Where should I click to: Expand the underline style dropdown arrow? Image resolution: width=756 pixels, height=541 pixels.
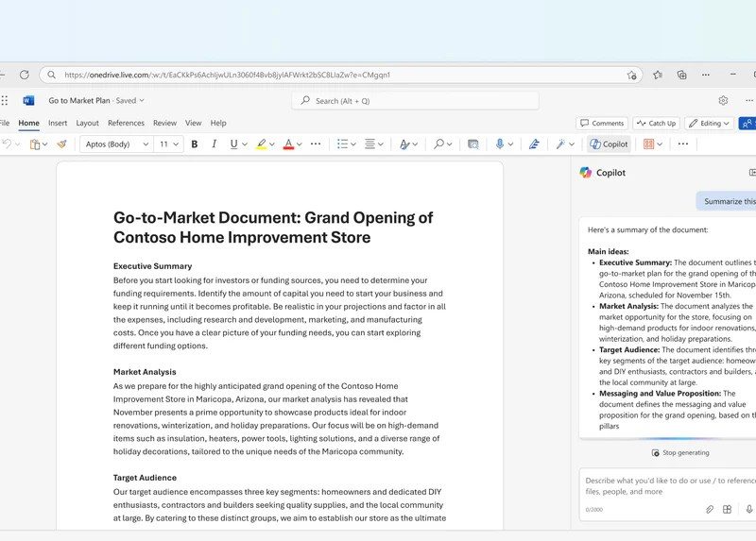click(245, 144)
